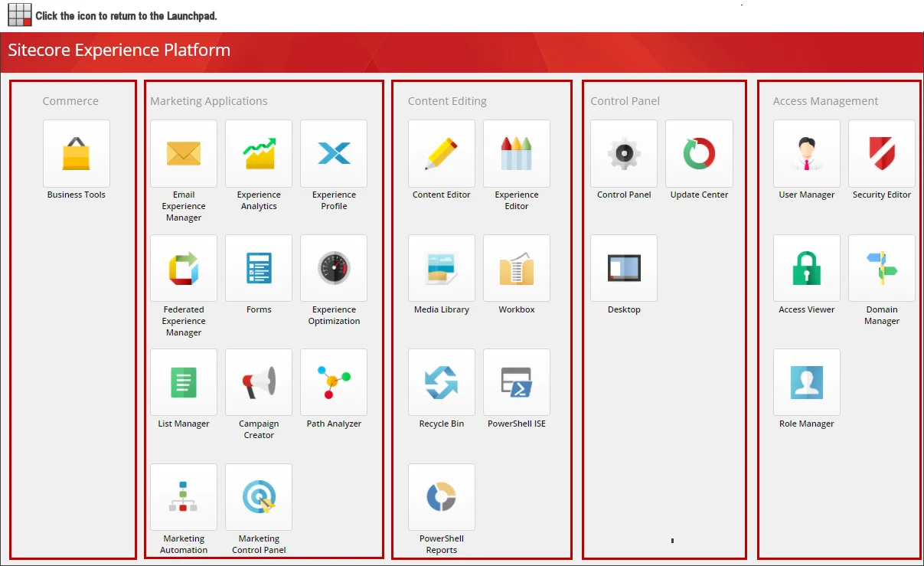Open the Domain Manager signpost icon
Viewport: 924px width, 566px height.
pyautogui.click(x=882, y=268)
